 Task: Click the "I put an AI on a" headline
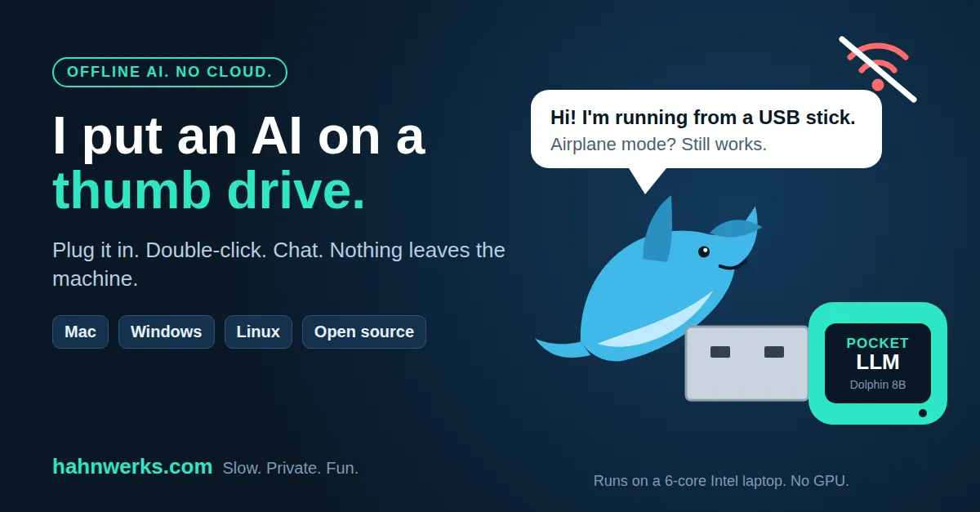click(x=238, y=136)
